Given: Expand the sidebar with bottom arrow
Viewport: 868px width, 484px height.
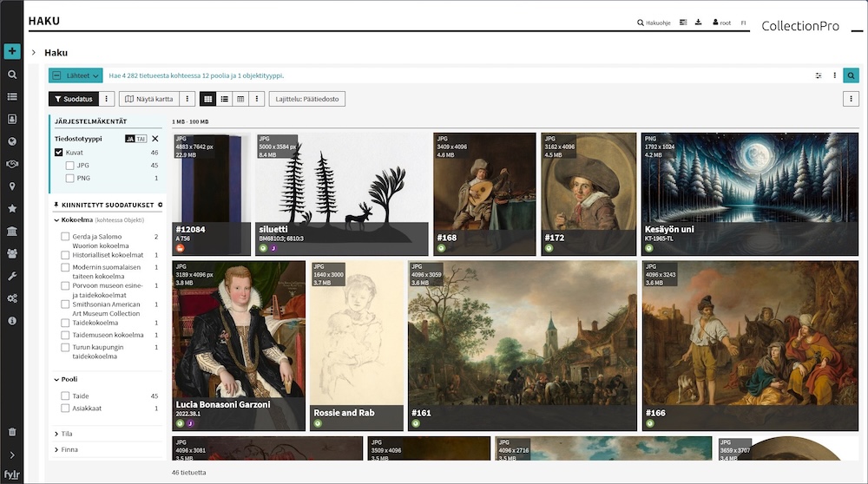Looking at the screenshot, I should [12, 455].
